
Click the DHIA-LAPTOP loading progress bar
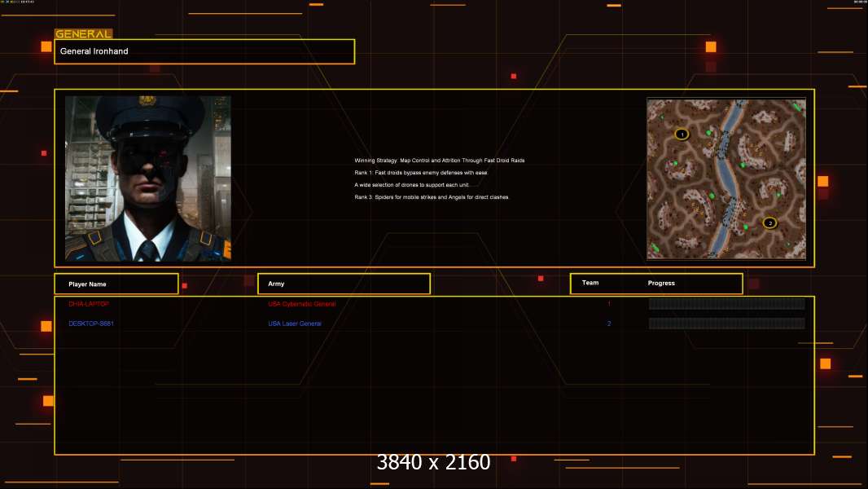pos(727,303)
